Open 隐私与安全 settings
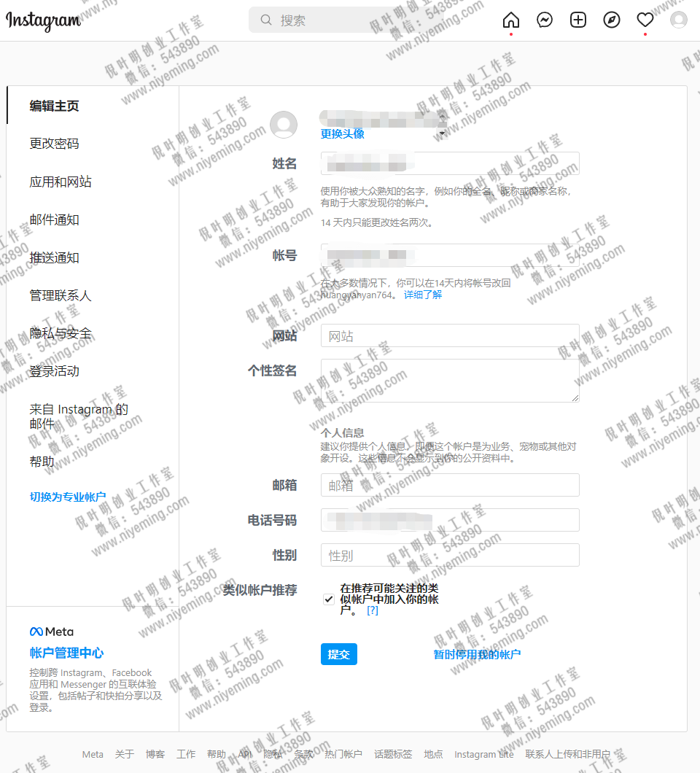700x773 pixels. click(x=60, y=333)
